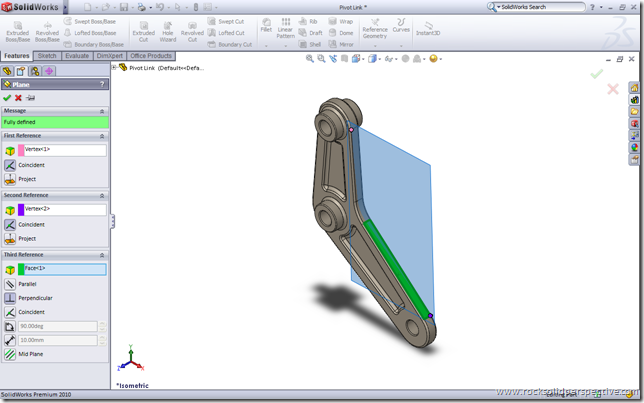Click the Vertex<1> reference field
Viewport: 644px width, 403px height.
pyautogui.click(x=62, y=150)
